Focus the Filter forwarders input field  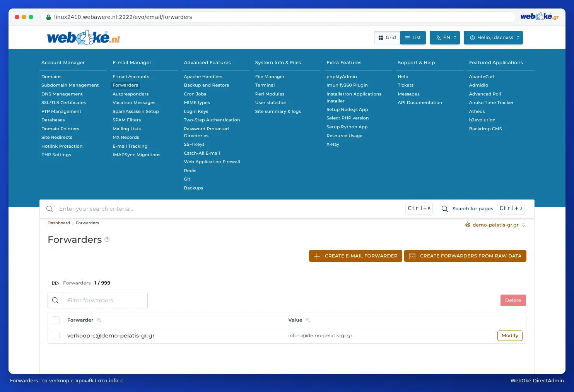coord(105,300)
